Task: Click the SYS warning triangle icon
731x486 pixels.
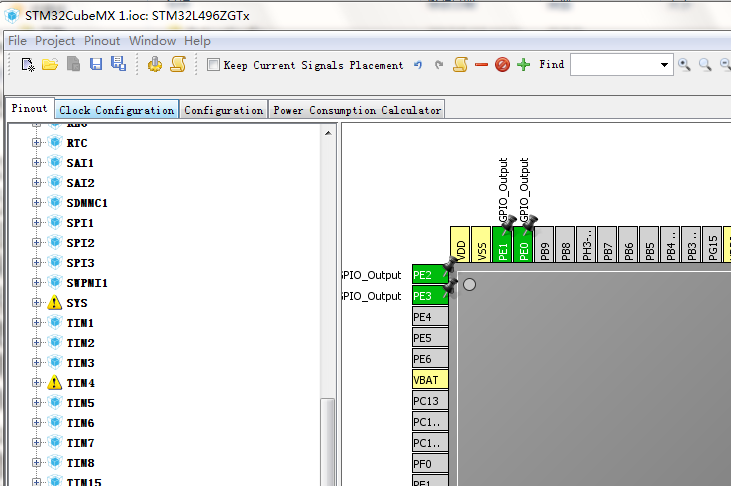Action: point(55,303)
